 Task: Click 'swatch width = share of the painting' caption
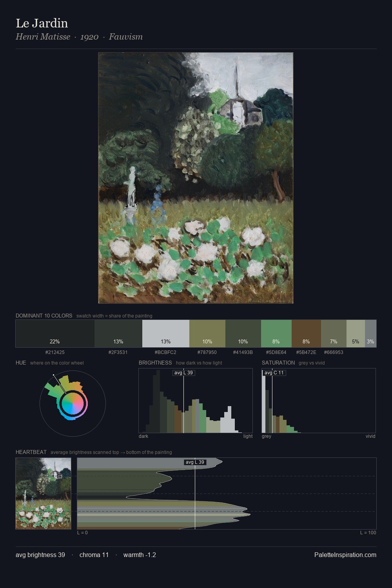point(114,316)
